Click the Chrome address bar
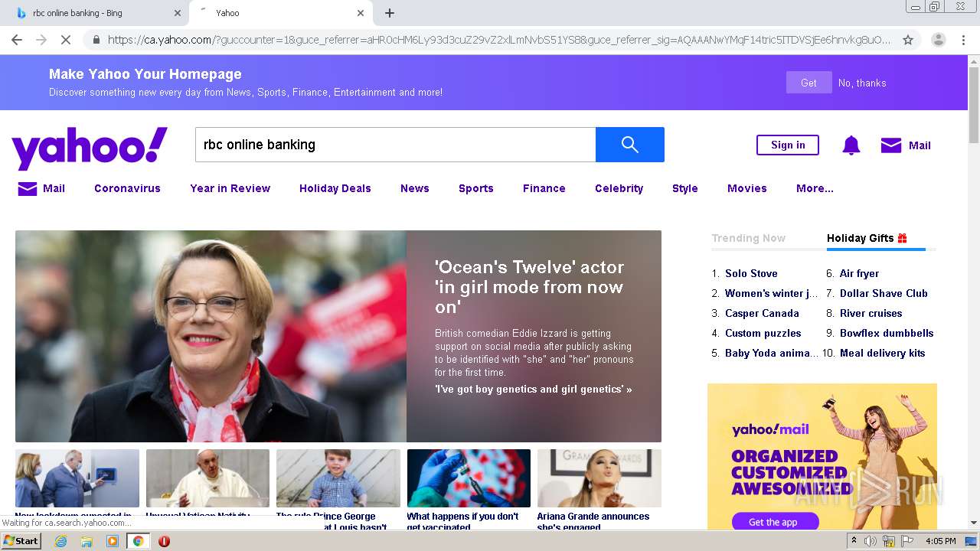This screenshot has height=551, width=980. point(498,40)
